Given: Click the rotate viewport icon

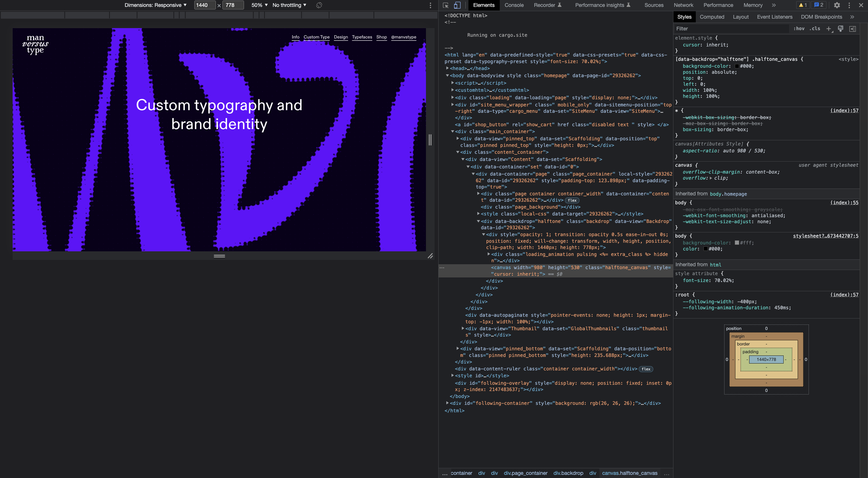Looking at the screenshot, I should [319, 5].
